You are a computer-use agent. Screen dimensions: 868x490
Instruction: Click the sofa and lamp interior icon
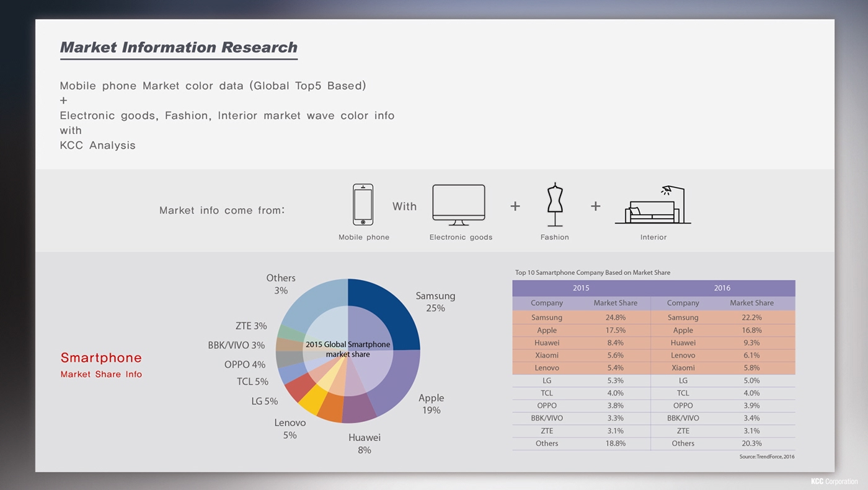(653, 205)
